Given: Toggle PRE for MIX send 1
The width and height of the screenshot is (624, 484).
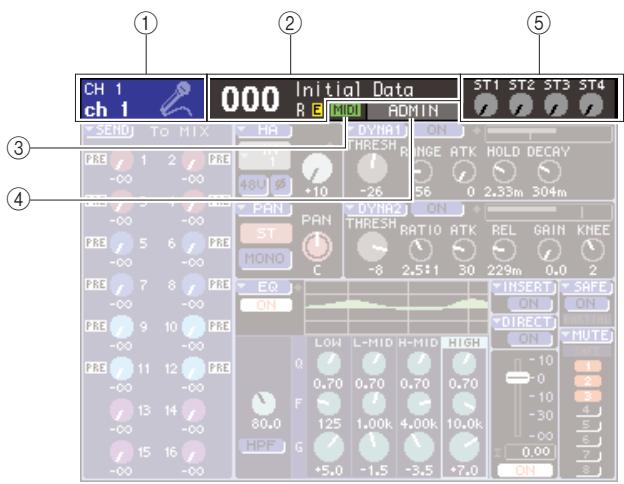Looking at the screenshot, I should pos(96,159).
